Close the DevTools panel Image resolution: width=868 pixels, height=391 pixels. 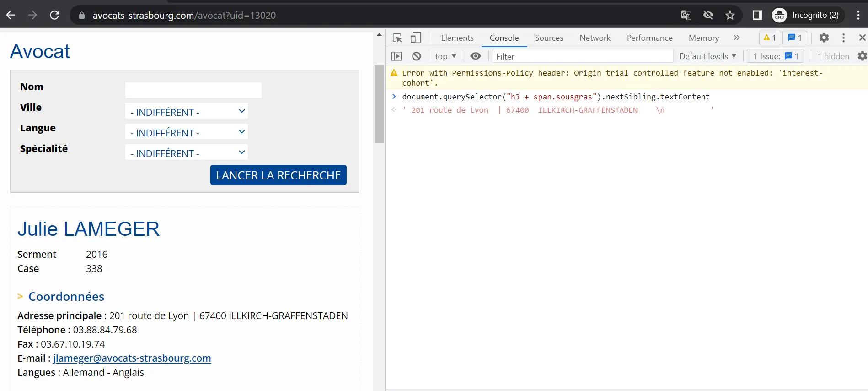click(x=862, y=38)
